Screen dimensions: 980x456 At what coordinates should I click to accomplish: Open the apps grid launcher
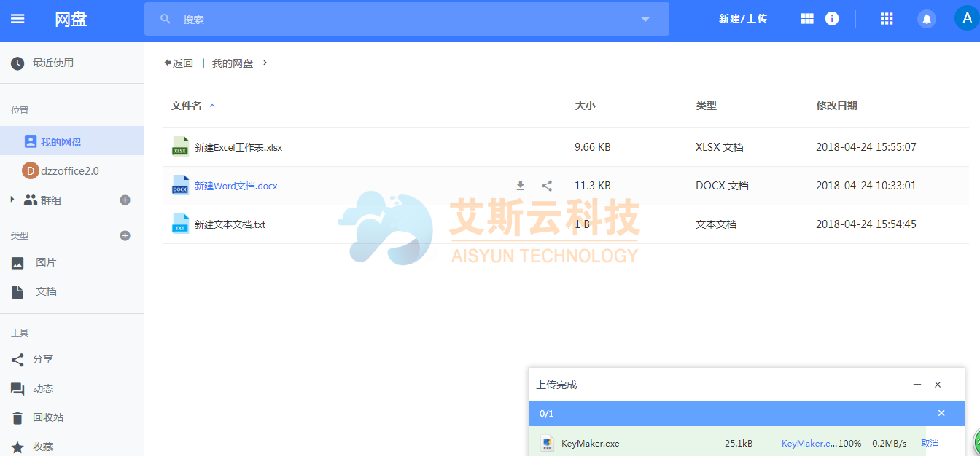[x=887, y=19]
